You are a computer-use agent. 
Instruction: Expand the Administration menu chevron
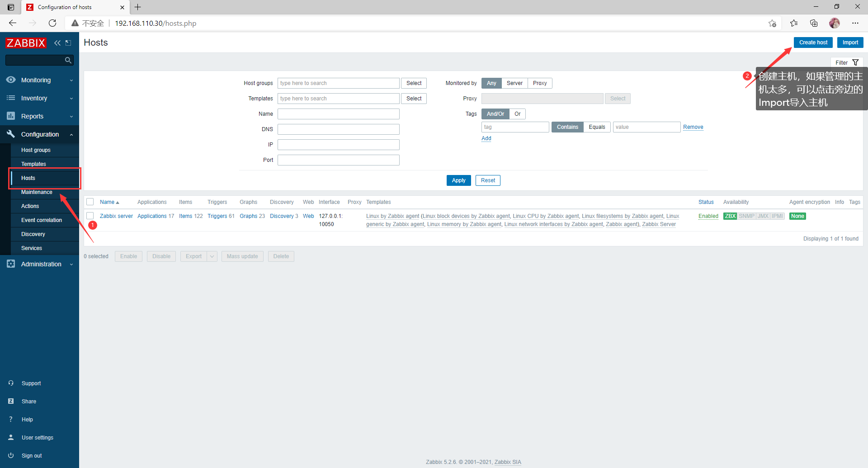pyautogui.click(x=71, y=265)
